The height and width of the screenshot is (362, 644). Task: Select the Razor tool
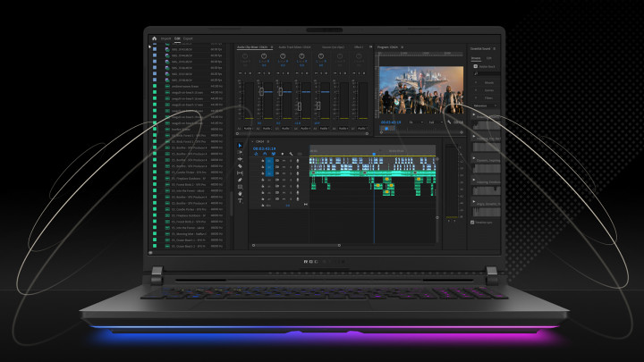click(241, 166)
